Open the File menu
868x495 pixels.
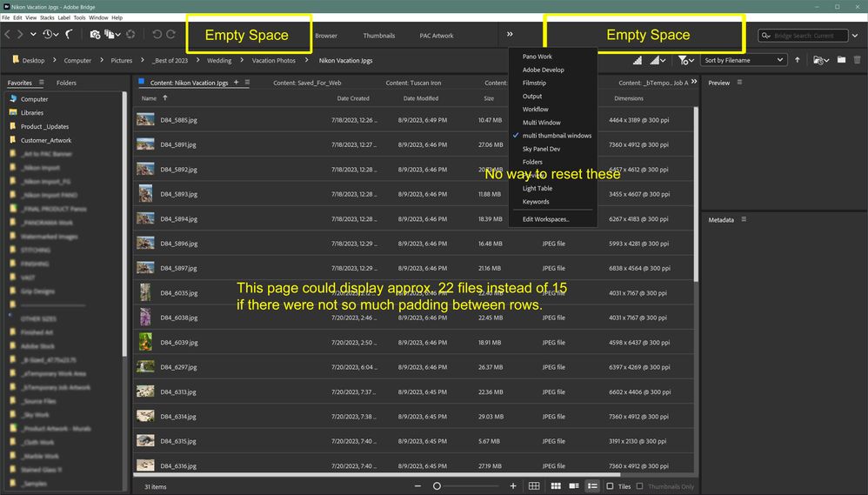coord(5,17)
